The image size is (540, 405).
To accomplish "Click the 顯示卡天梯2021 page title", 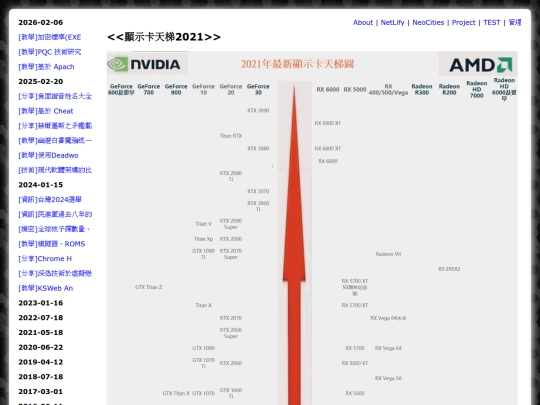I will point(164,37).
